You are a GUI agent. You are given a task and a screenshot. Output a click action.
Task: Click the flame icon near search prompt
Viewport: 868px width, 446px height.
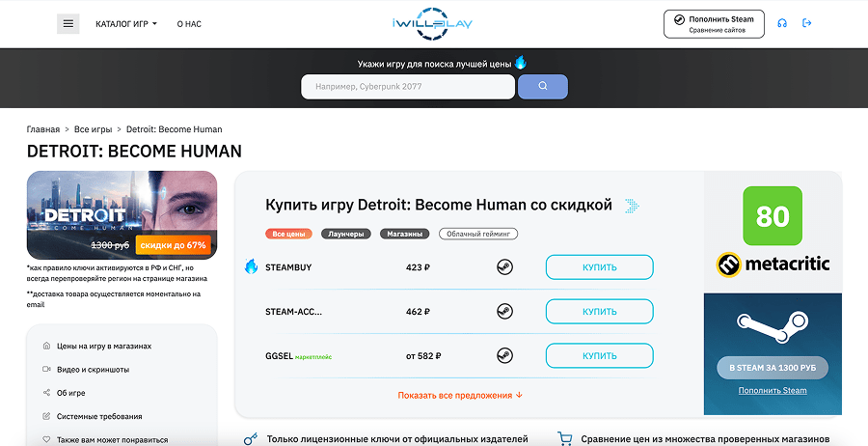coord(521,62)
